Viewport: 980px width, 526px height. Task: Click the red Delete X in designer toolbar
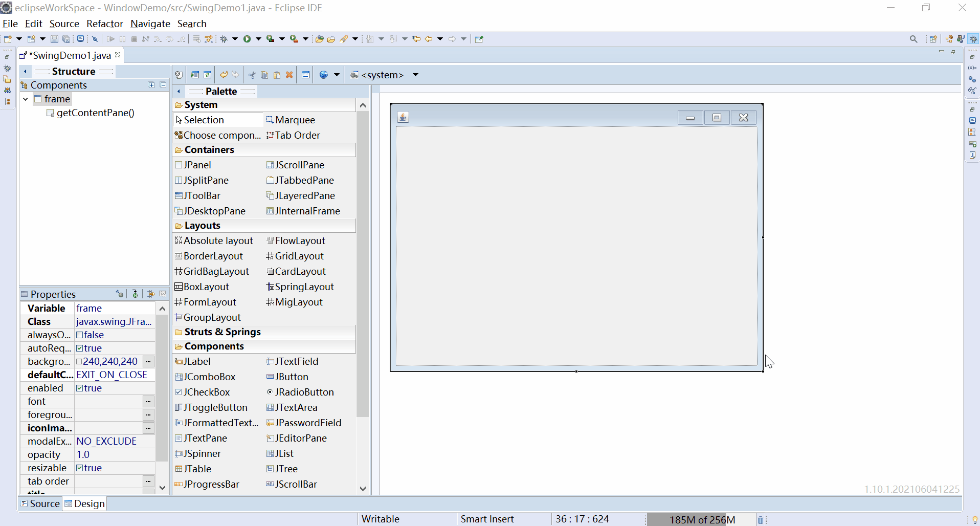289,75
